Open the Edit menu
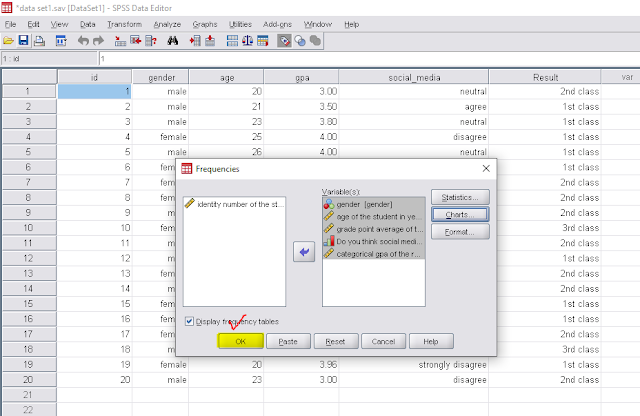640x416 pixels. coord(33,24)
